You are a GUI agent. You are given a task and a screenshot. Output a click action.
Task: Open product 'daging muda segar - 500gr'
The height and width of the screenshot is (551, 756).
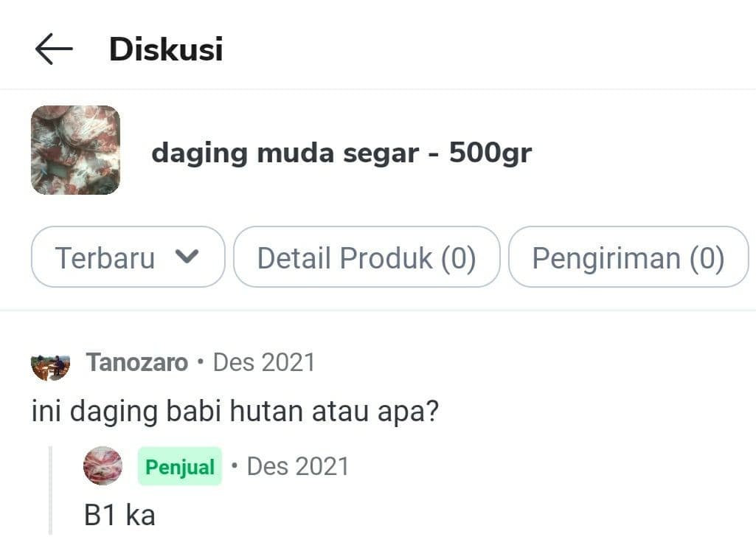[x=342, y=153]
